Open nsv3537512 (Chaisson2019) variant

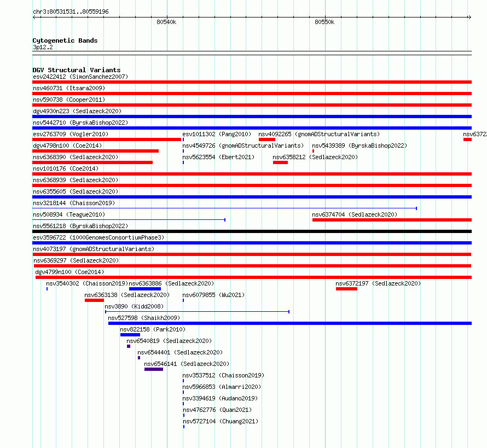[x=223, y=375]
